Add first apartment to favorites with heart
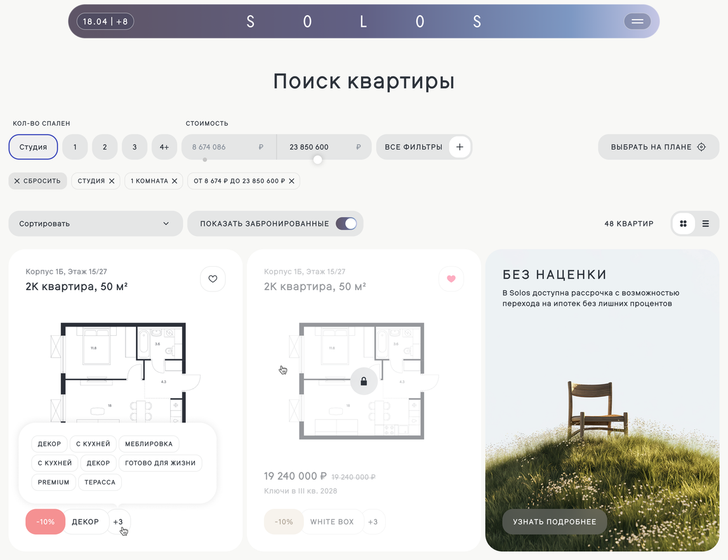 [213, 279]
